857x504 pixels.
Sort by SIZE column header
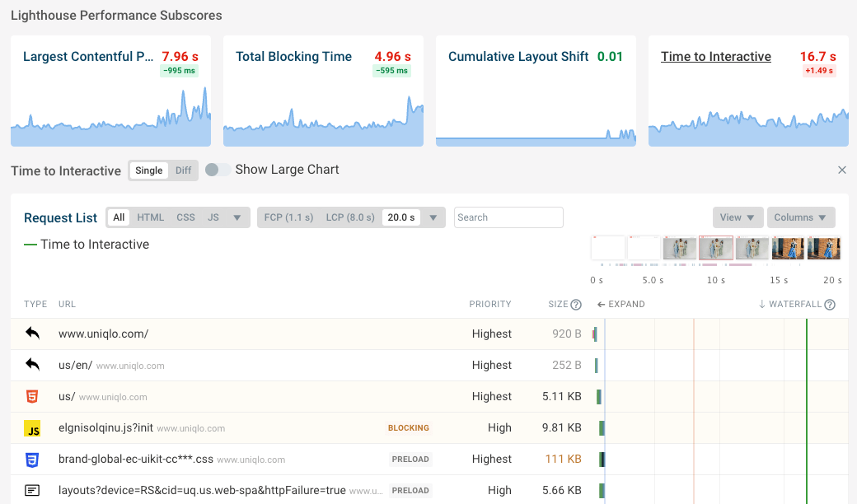pos(558,304)
